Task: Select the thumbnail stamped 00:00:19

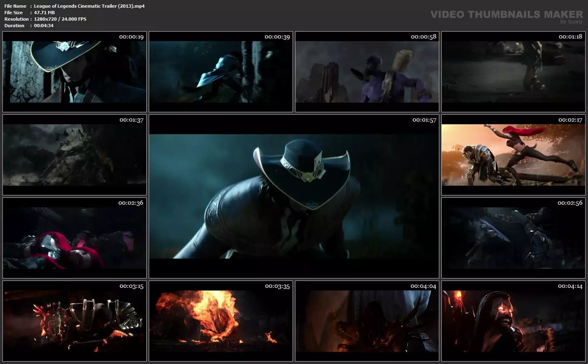Action: point(75,72)
